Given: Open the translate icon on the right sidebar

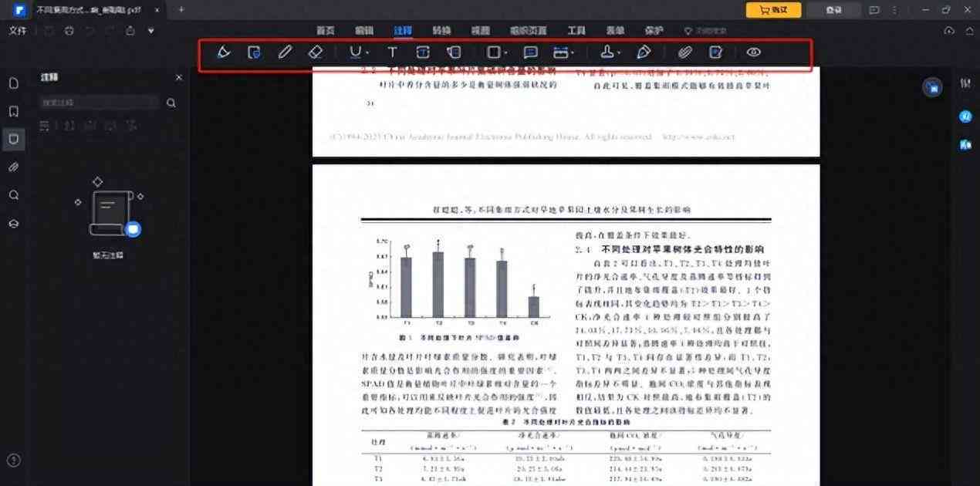Looking at the screenshot, I should pyautogui.click(x=965, y=144).
